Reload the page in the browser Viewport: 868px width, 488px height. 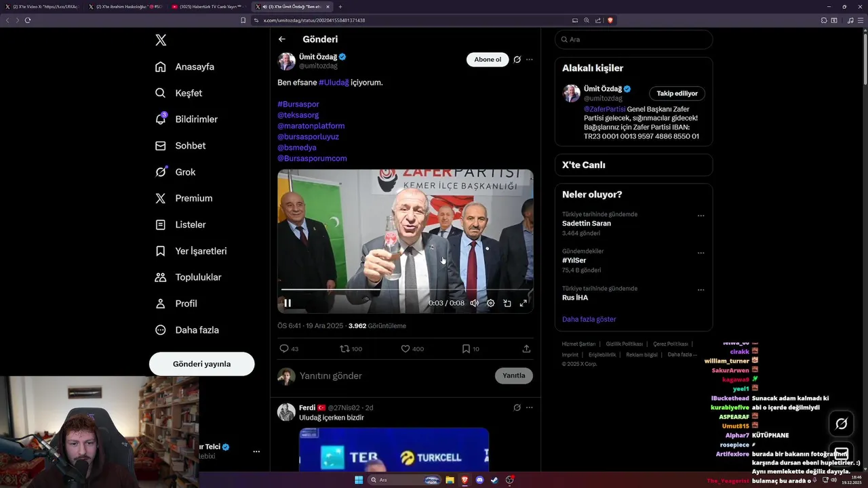coord(28,20)
